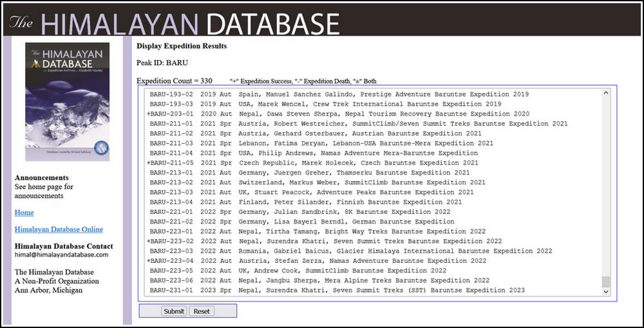Click the results list scroll down arrow
The image size is (644, 328).
click(606, 291)
